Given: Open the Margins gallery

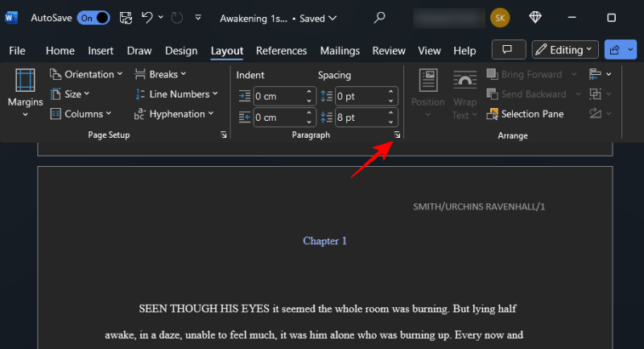Looking at the screenshot, I should pyautogui.click(x=25, y=93).
